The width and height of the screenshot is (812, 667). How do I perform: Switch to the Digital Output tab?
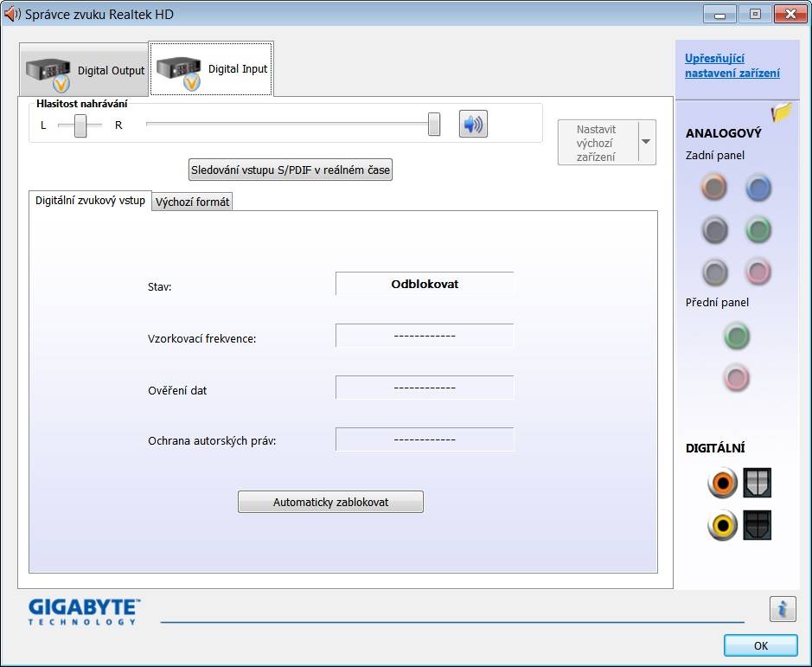click(x=85, y=70)
